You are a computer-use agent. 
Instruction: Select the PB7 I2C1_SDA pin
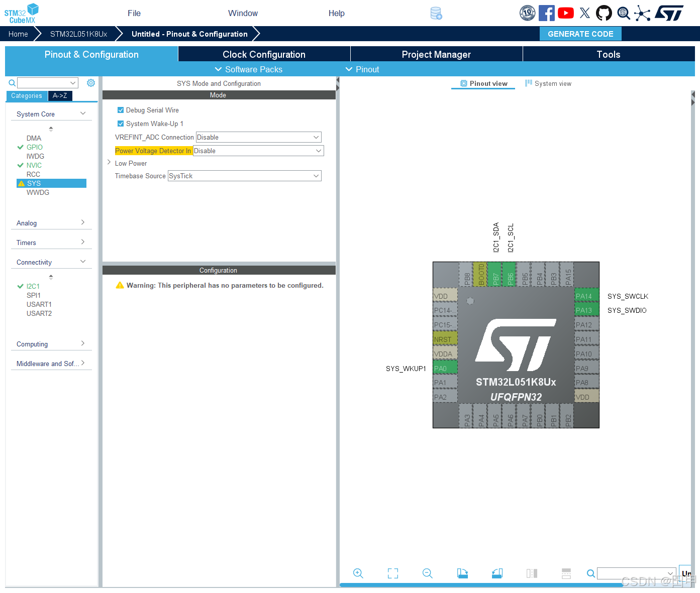point(495,274)
